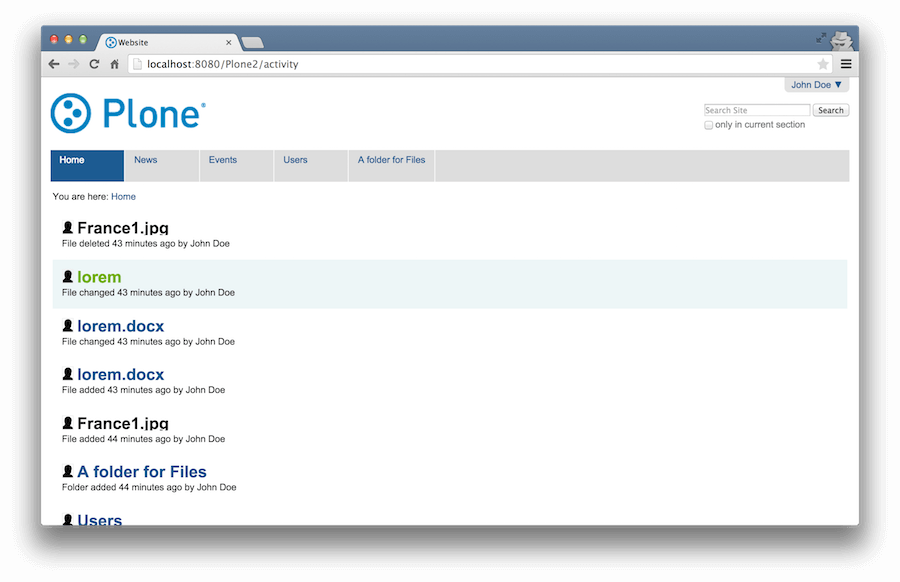Click the Search button
This screenshot has height=582, width=900.
coord(831,110)
